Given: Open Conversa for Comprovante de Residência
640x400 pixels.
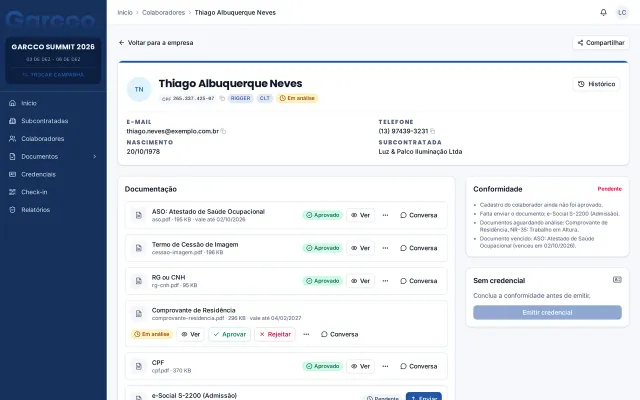Looking at the screenshot, I should coord(340,334).
